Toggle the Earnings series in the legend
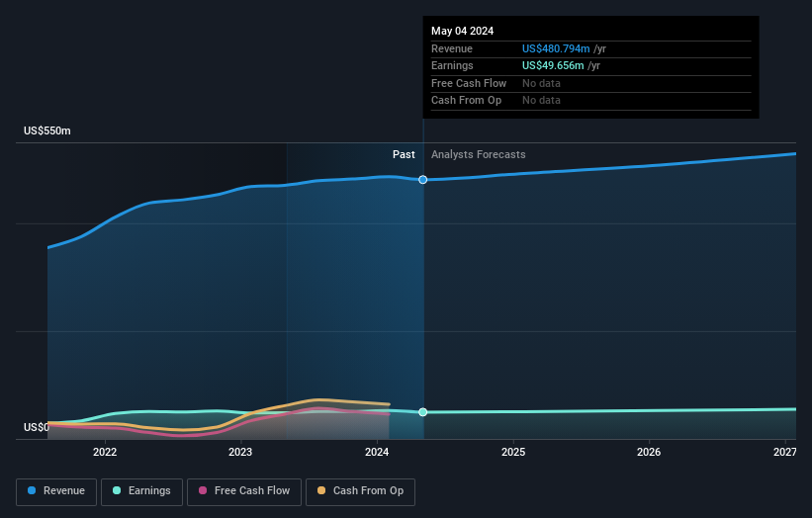Viewport: 812px width, 518px height. point(141,491)
